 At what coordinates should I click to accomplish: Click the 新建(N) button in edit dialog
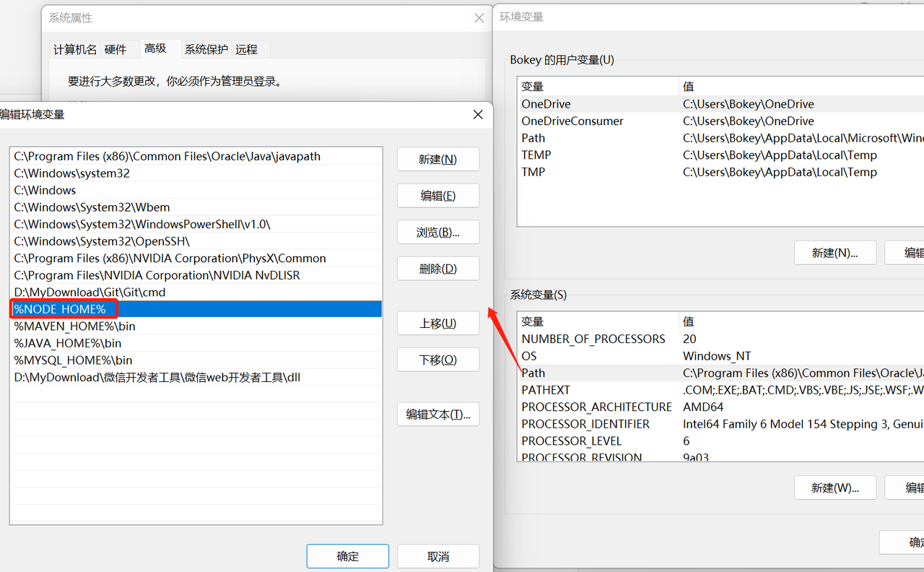pos(437,160)
